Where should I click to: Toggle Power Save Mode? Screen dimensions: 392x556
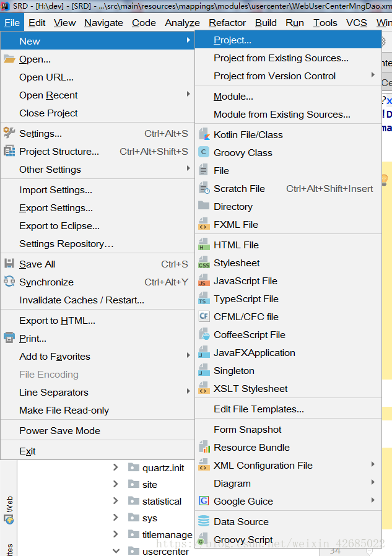(x=59, y=431)
